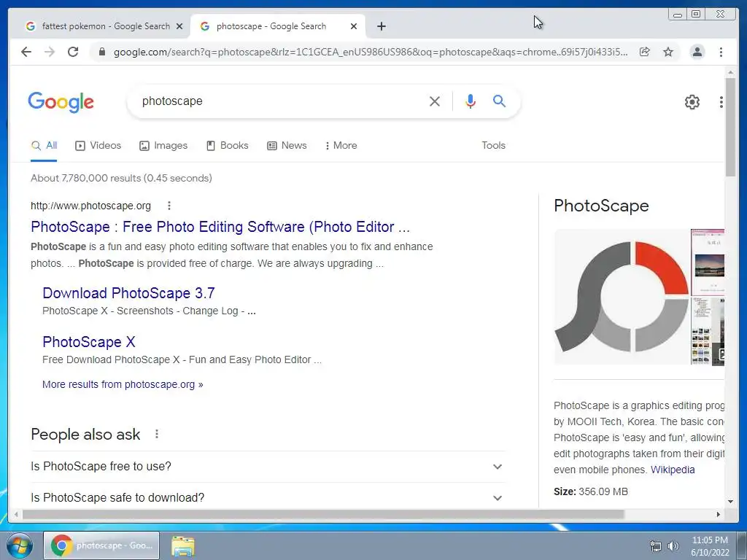This screenshot has width=747, height=560.
Task: Click the Chrome address bar URL
Action: (371, 52)
